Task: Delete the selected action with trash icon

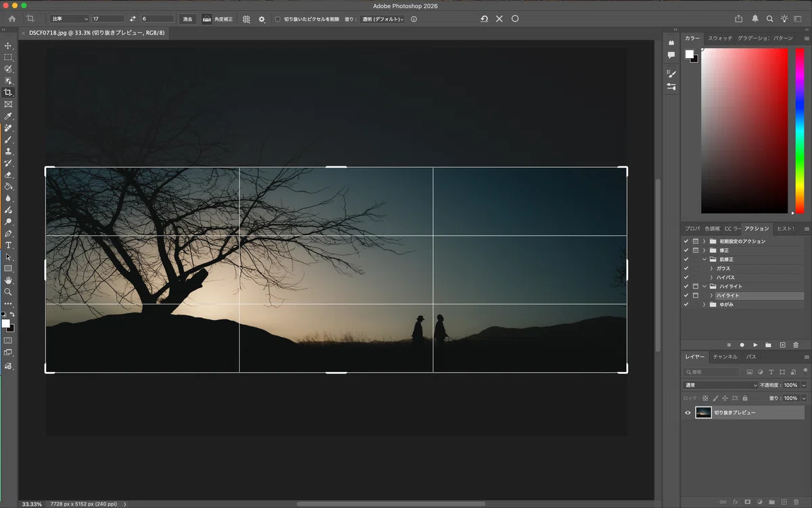Action: (796, 345)
